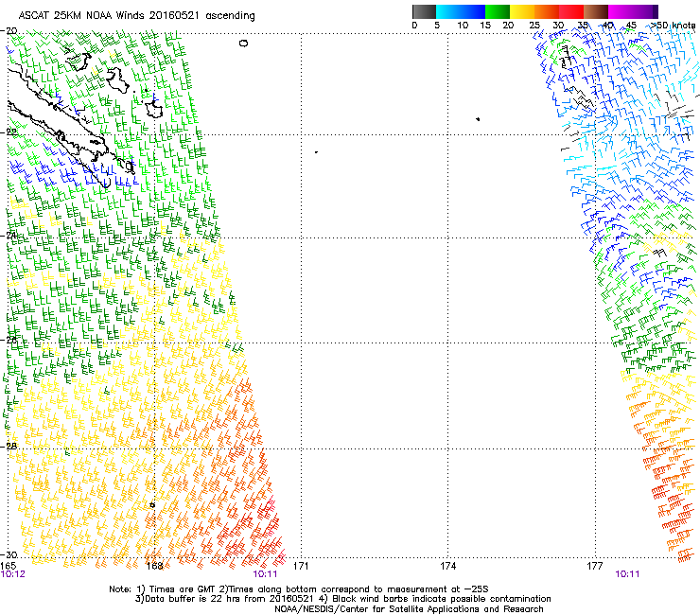Click the "177" longitude axis label
Image resolution: width=700 pixels, height=615 pixels.
[595, 566]
